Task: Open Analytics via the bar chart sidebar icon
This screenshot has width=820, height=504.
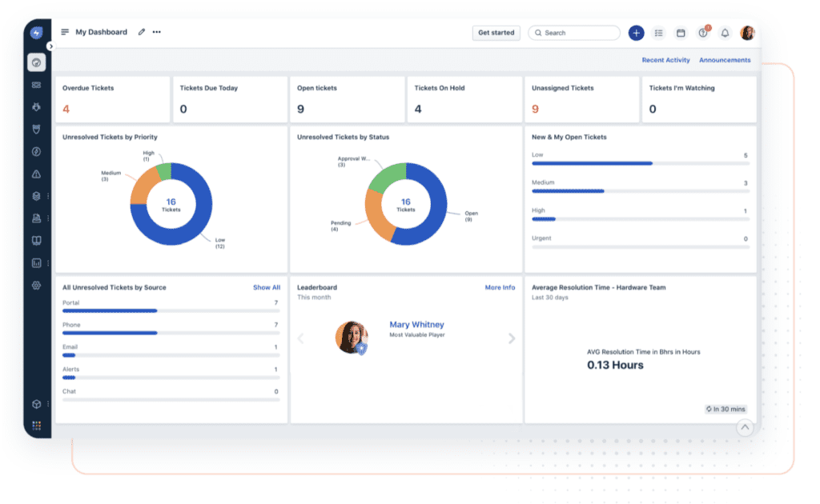Action: click(36, 261)
